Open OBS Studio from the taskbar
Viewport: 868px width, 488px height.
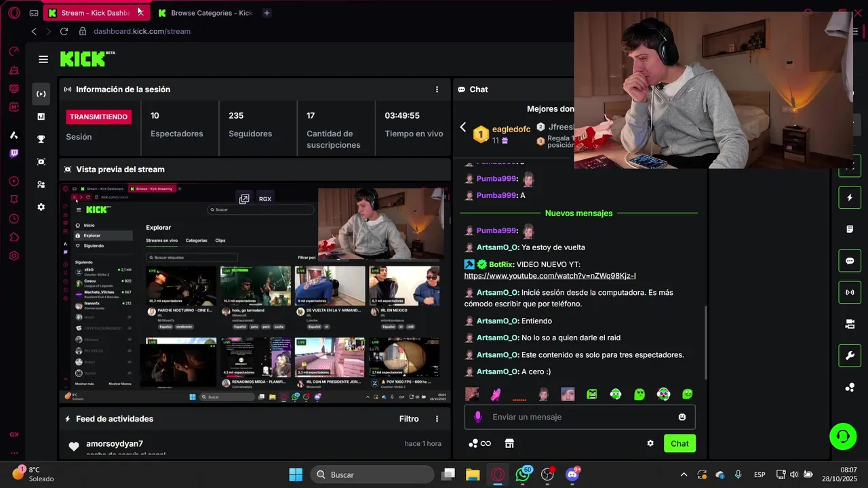[x=548, y=474]
